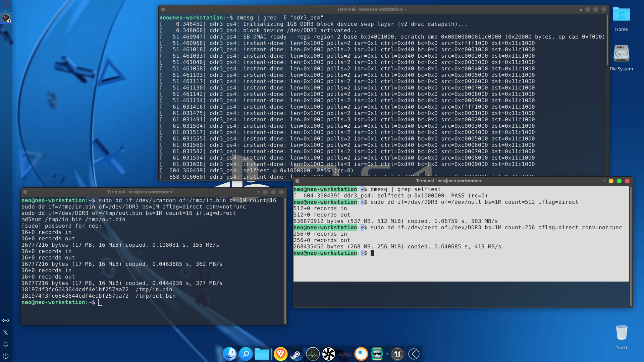
Task: Open the system monitor dock icon
Action: click(x=313, y=354)
